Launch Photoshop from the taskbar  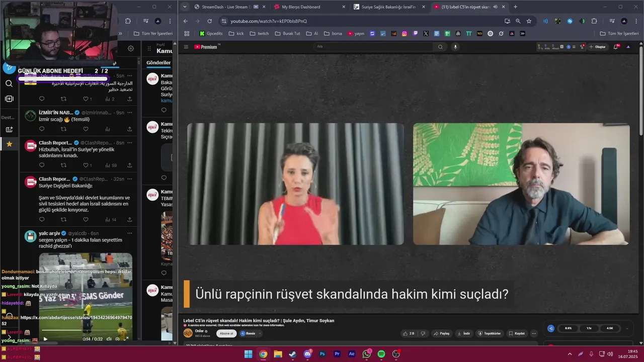[x=323, y=354]
